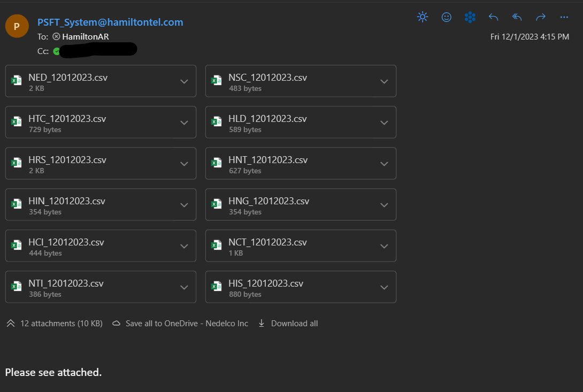Open sender address PSFT_System@hamiltontel.com
Screen dimensions: 583x392
tap(109, 22)
